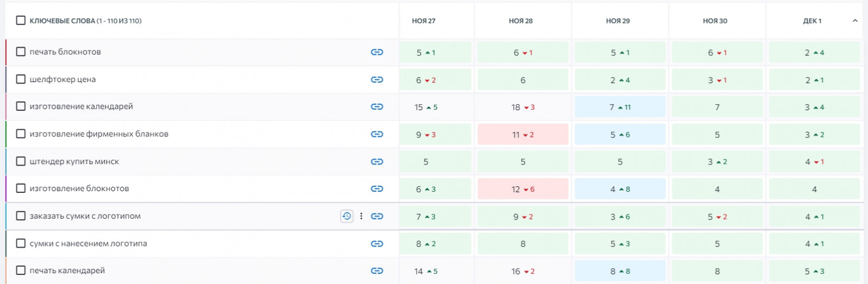Viewport: 868px width, 284px height.
Task: Open keyword изготовление фирменных бланков
Action: (x=99, y=134)
